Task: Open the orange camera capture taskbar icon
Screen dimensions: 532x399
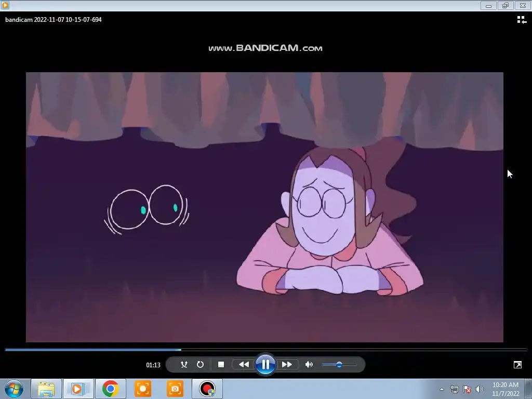Action: pos(175,389)
